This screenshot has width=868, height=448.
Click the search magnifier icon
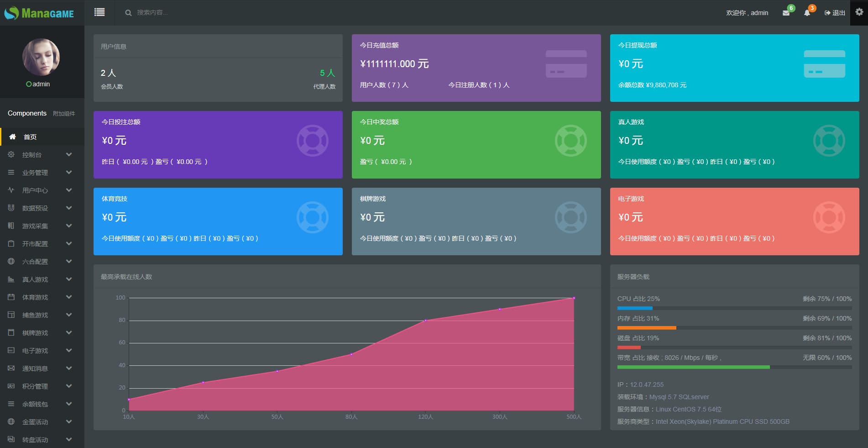[x=128, y=13]
